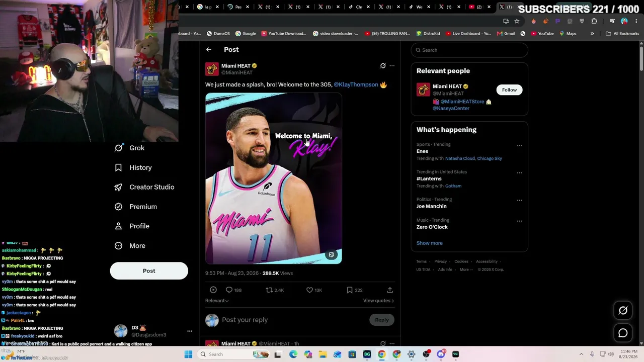Click Show more under What's happening
Image resolution: width=644 pixels, height=362 pixels.
[x=430, y=243]
